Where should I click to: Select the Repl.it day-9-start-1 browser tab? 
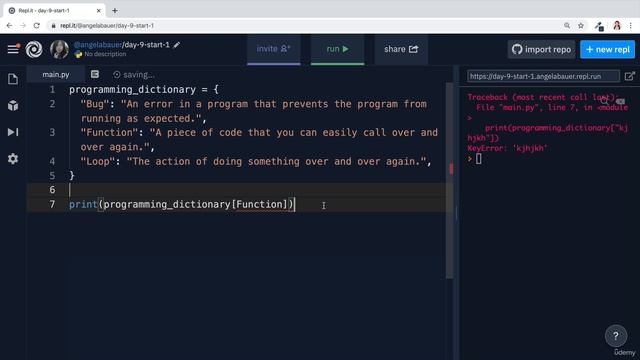pyautogui.click(x=55, y=11)
